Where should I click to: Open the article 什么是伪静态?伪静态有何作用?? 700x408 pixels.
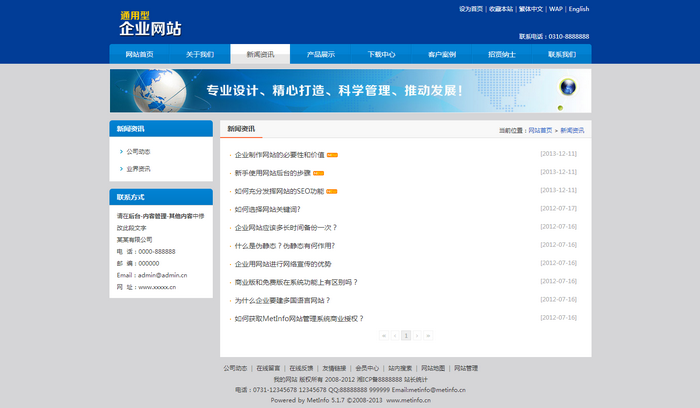(x=284, y=245)
